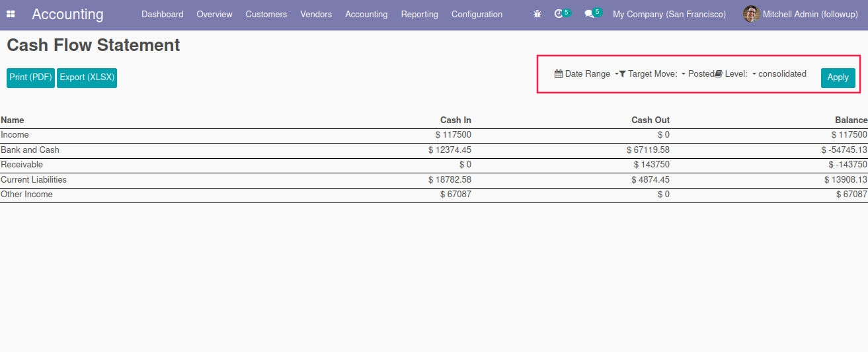Click the debug bug icon

click(x=537, y=14)
